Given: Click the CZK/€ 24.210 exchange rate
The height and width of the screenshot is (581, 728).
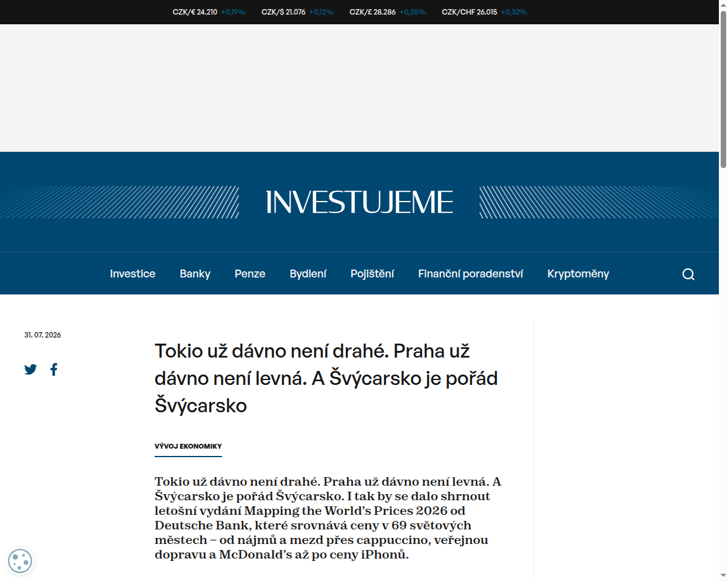Looking at the screenshot, I should point(195,12).
